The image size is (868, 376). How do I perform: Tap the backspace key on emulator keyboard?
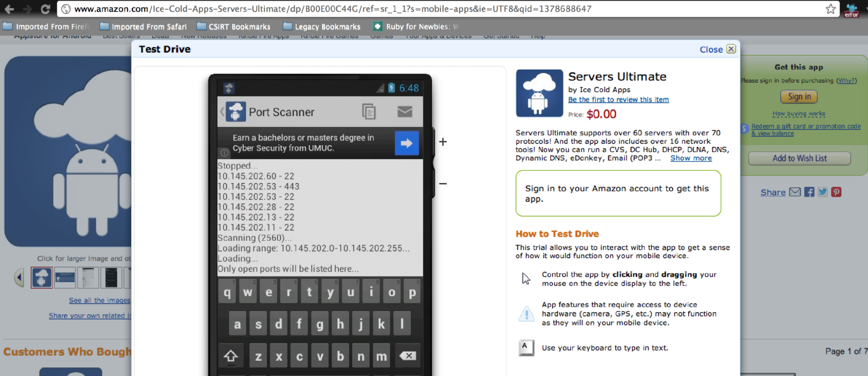point(408,356)
